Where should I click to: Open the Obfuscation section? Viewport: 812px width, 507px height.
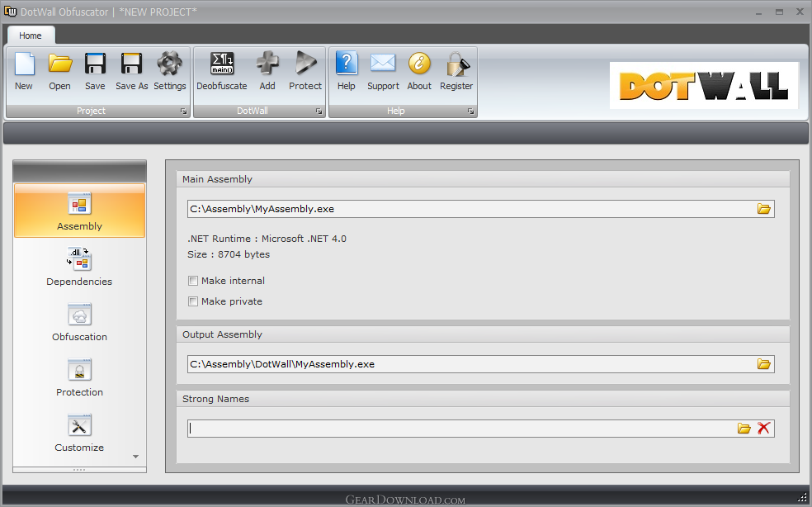(x=79, y=322)
